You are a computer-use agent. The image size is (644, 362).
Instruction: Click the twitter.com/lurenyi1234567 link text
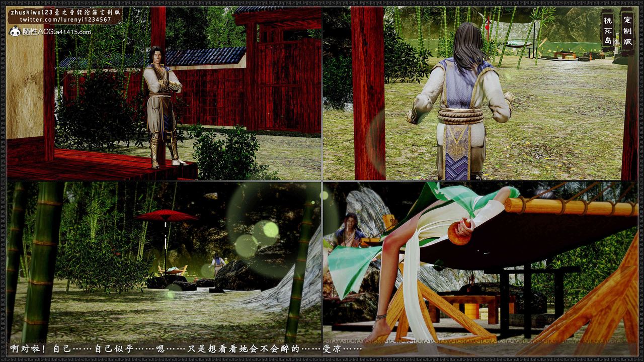click(x=65, y=20)
